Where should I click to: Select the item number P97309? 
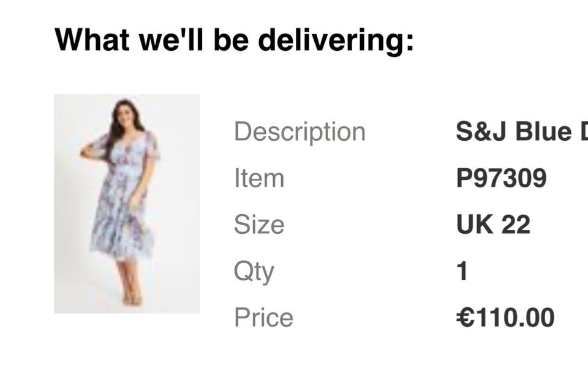(501, 178)
